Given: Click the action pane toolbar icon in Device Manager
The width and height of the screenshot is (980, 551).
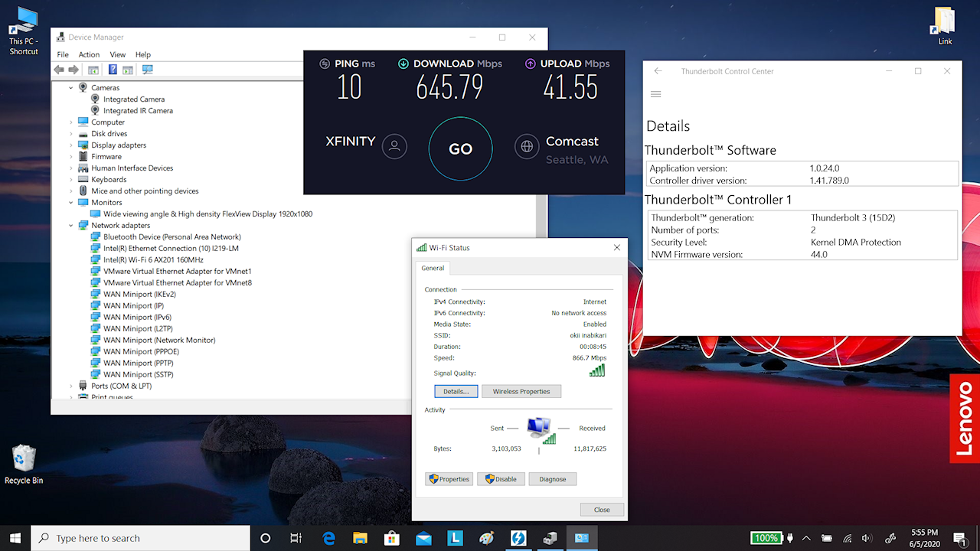Looking at the screenshot, I should [128, 70].
